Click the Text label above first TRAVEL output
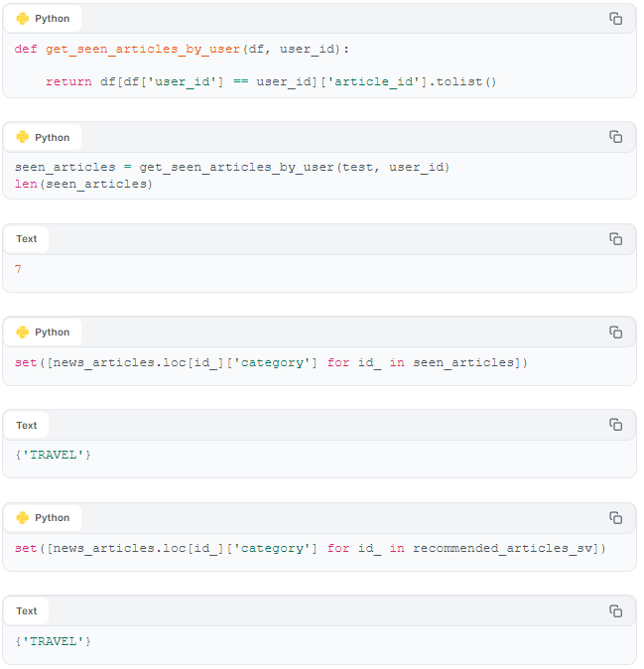The image size is (644, 669). click(x=27, y=426)
